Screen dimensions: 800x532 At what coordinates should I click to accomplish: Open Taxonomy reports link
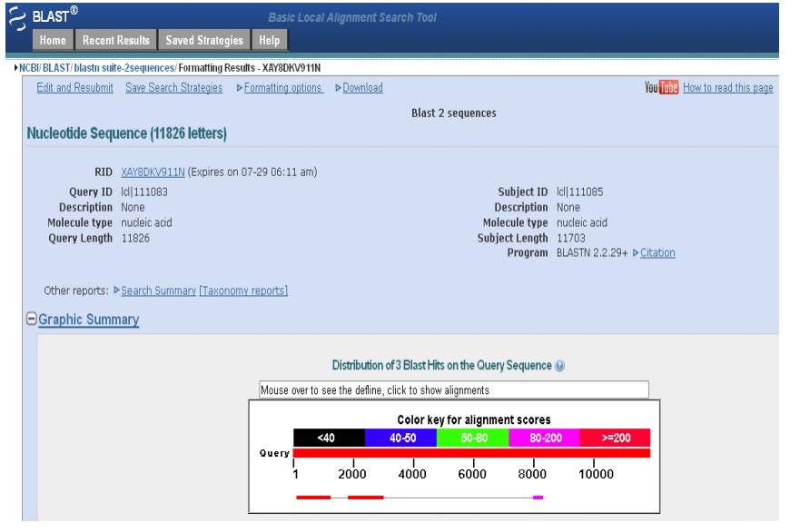[x=243, y=291]
